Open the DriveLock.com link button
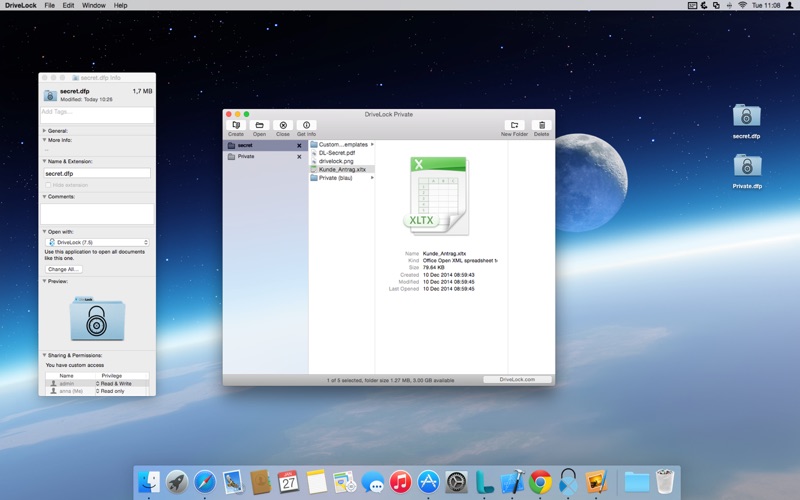800x500 pixels. pyautogui.click(x=517, y=380)
